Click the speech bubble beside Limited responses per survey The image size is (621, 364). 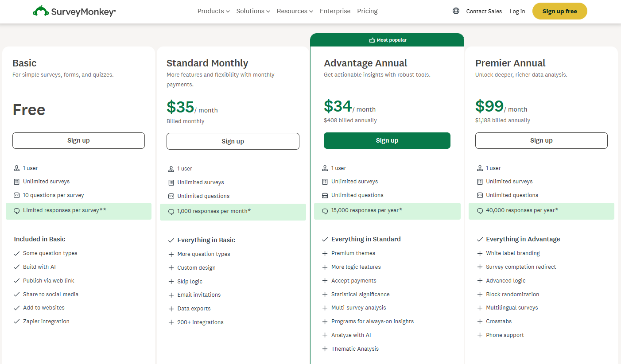click(x=16, y=211)
